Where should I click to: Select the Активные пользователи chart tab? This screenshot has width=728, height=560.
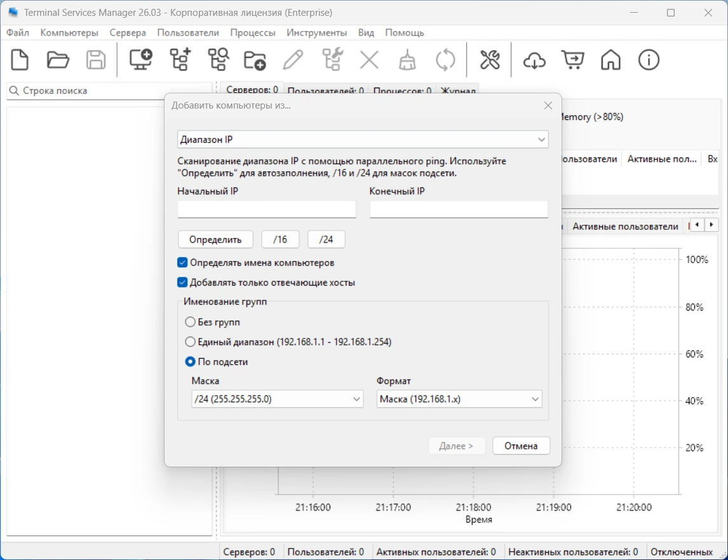(625, 226)
